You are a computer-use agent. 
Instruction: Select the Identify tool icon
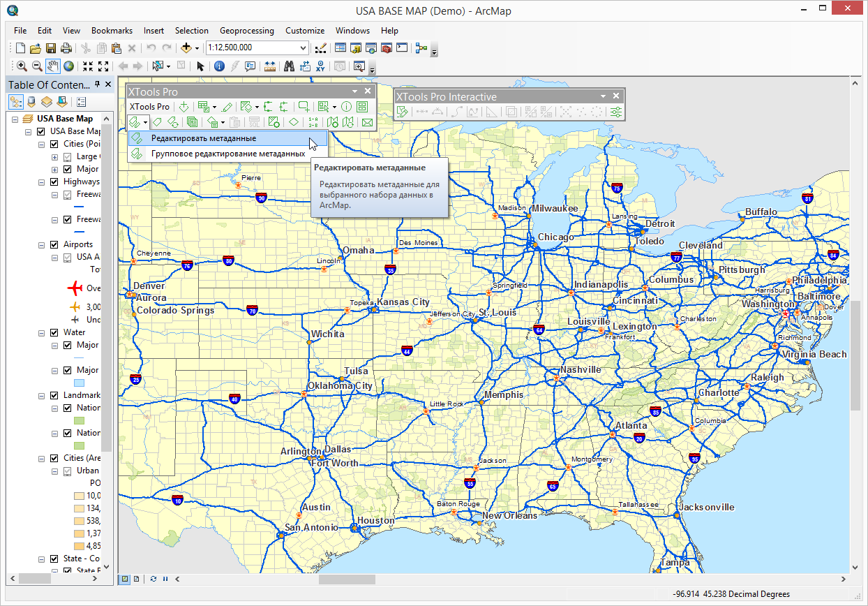[219, 66]
